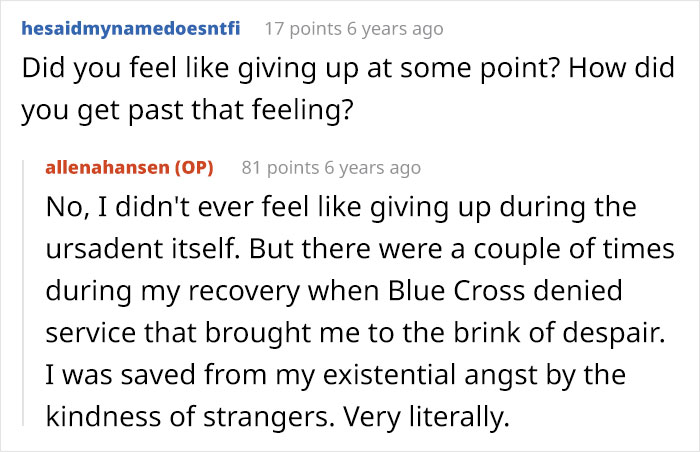The width and height of the screenshot is (700, 452).
Task: Click the 81 points score
Action: pos(280,168)
